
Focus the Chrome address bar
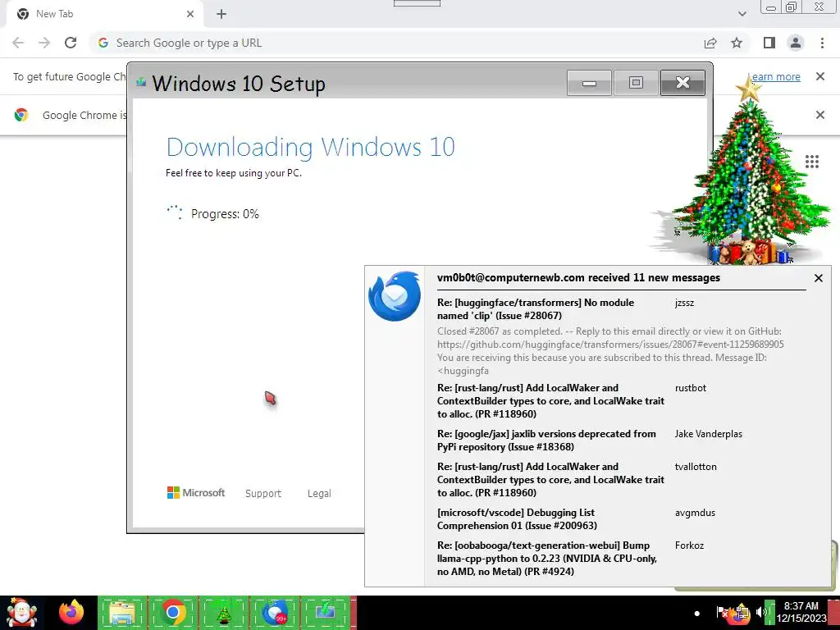pos(396,43)
